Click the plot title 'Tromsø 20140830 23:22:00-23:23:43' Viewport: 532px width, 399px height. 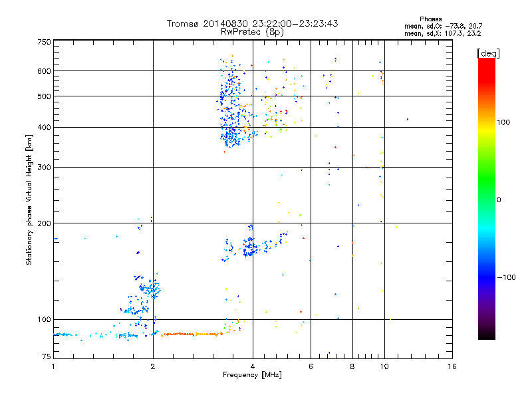[x=252, y=23]
